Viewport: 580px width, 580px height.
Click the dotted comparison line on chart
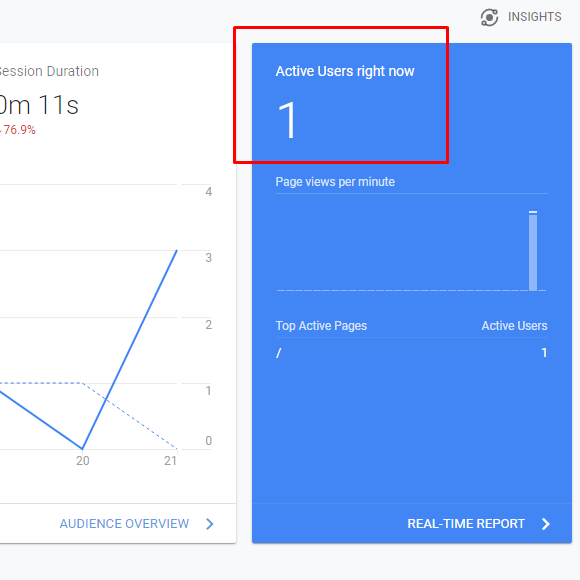pyautogui.click(x=41, y=383)
